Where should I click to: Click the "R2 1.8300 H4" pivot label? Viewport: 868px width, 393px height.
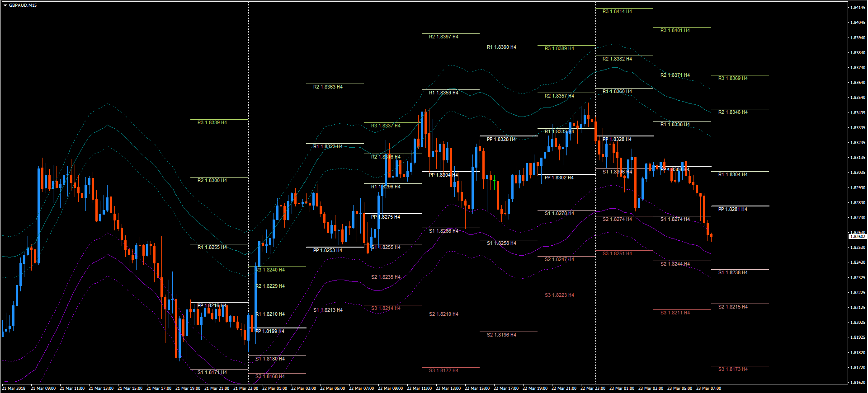click(212, 181)
